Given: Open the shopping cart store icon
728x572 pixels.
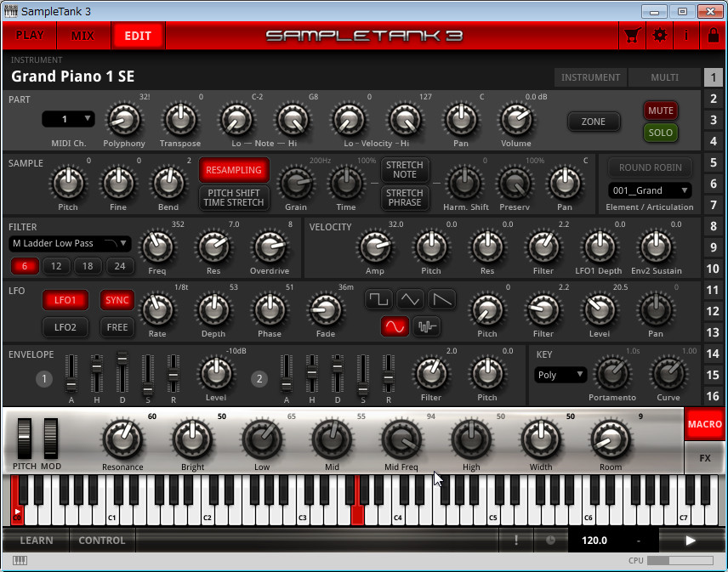Looking at the screenshot, I should (633, 35).
